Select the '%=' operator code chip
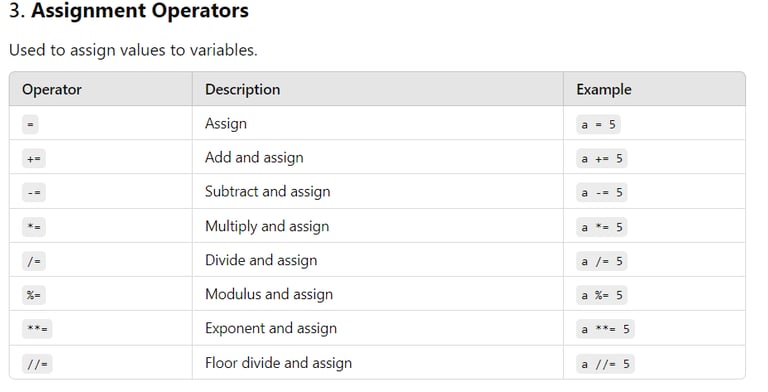The width and height of the screenshot is (768, 392). [x=34, y=295]
